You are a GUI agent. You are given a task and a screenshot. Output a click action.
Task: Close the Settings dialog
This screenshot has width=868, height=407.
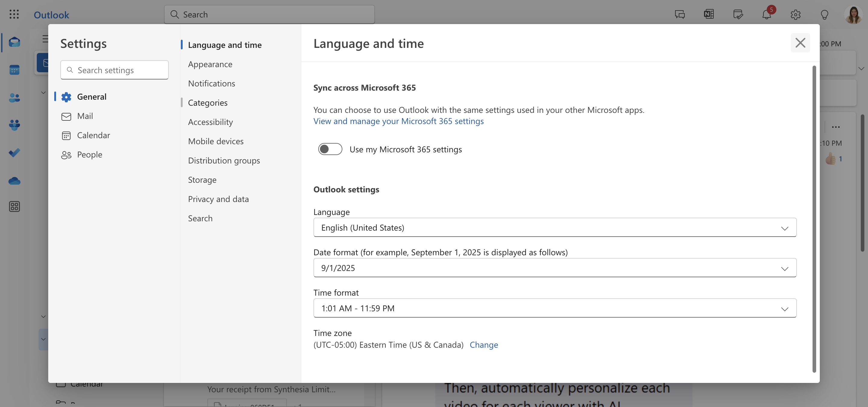800,43
